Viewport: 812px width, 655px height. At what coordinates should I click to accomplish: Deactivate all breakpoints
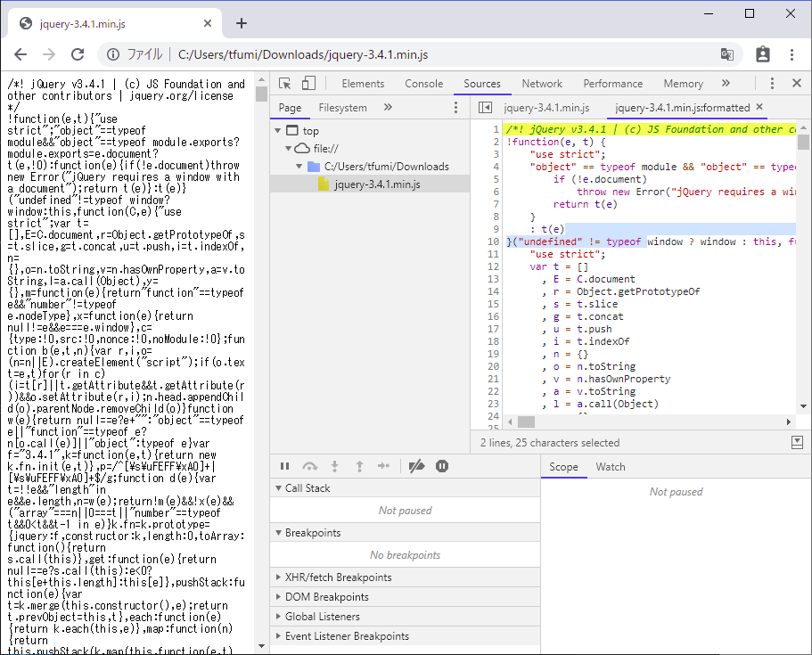point(416,466)
